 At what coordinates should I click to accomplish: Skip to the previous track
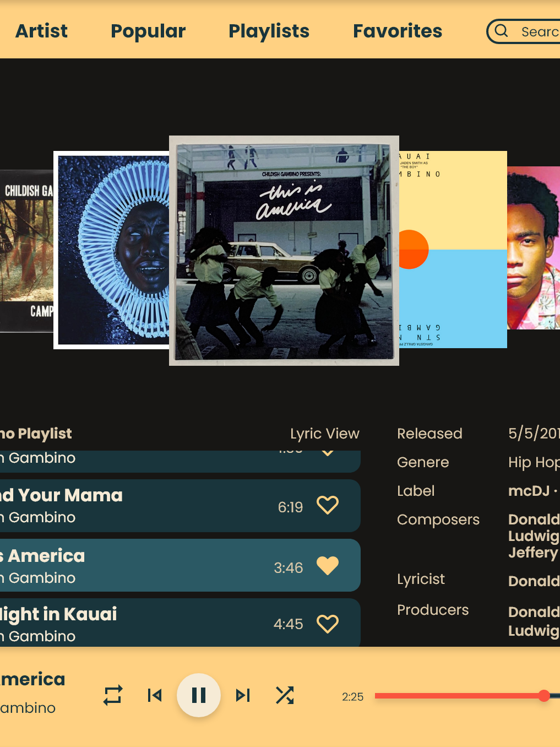[155, 695]
